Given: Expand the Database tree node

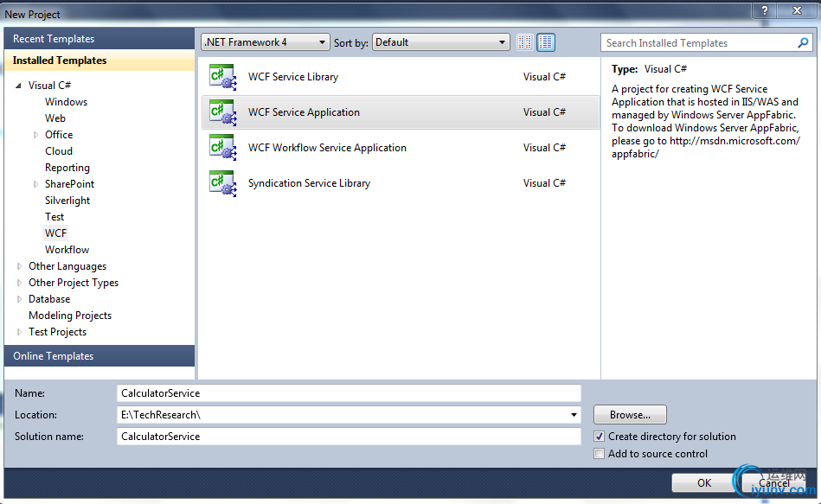Looking at the screenshot, I should (x=19, y=299).
